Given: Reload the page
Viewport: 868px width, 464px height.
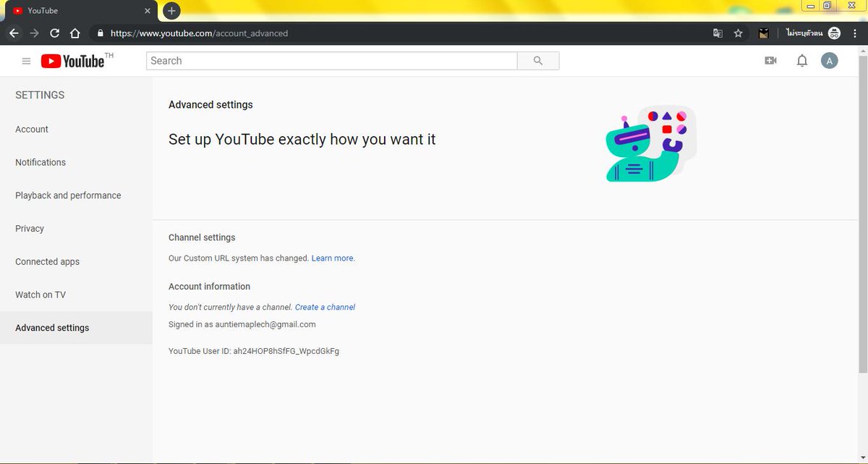Looking at the screenshot, I should 54,33.
